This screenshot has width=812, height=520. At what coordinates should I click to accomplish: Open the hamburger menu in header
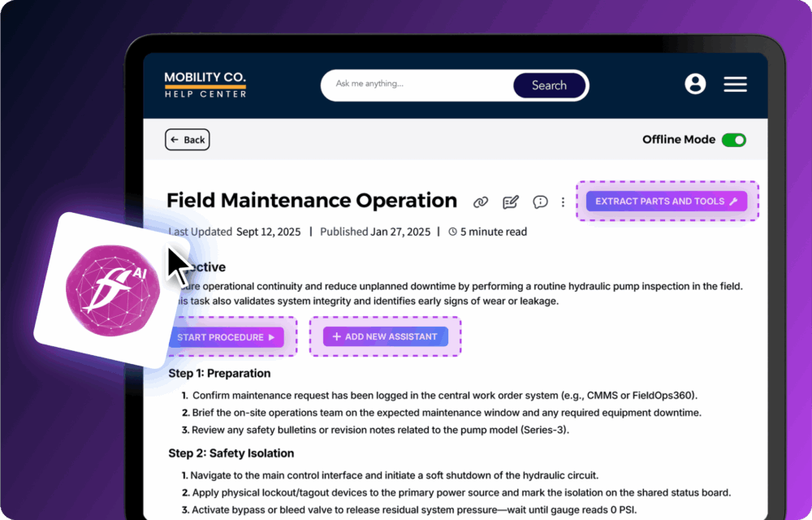coord(735,84)
